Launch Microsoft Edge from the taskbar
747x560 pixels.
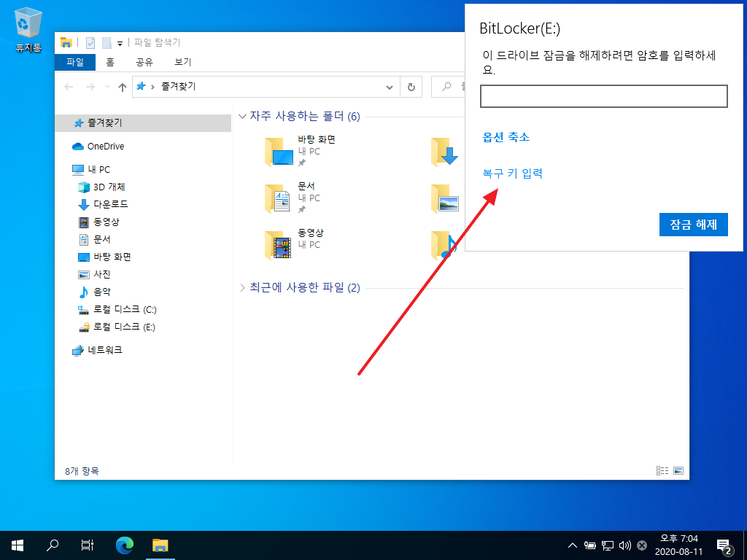(x=125, y=545)
